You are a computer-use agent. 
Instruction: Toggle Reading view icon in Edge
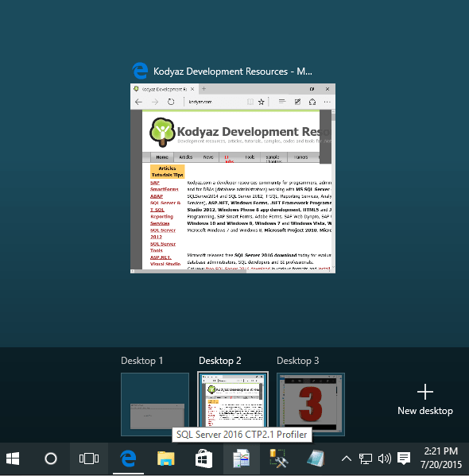[x=250, y=102]
